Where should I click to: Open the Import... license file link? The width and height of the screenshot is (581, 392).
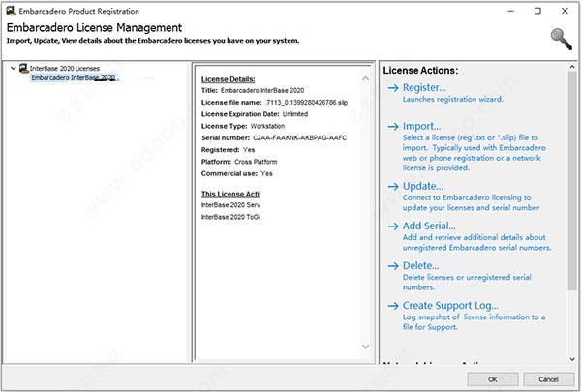pyautogui.click(x=421, y=127)
